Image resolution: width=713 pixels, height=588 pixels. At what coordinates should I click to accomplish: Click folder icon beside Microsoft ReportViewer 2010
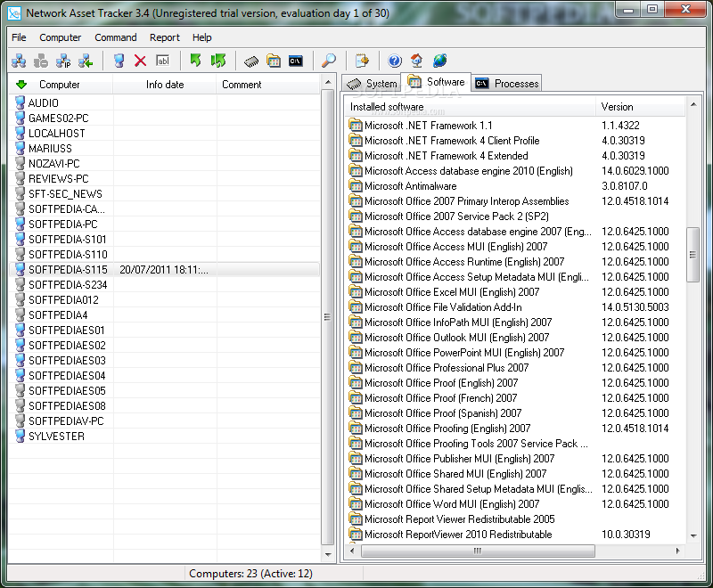[x=356, y=534]
